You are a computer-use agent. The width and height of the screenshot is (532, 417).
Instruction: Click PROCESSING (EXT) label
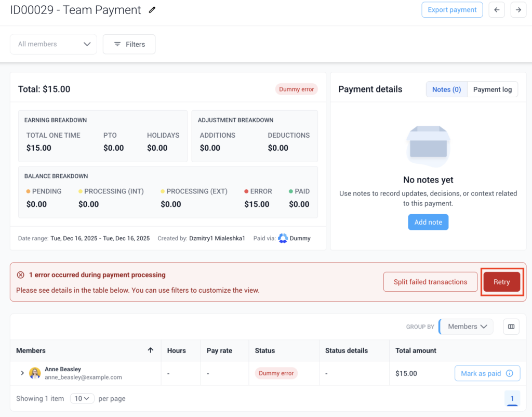[x=197, y=191]
